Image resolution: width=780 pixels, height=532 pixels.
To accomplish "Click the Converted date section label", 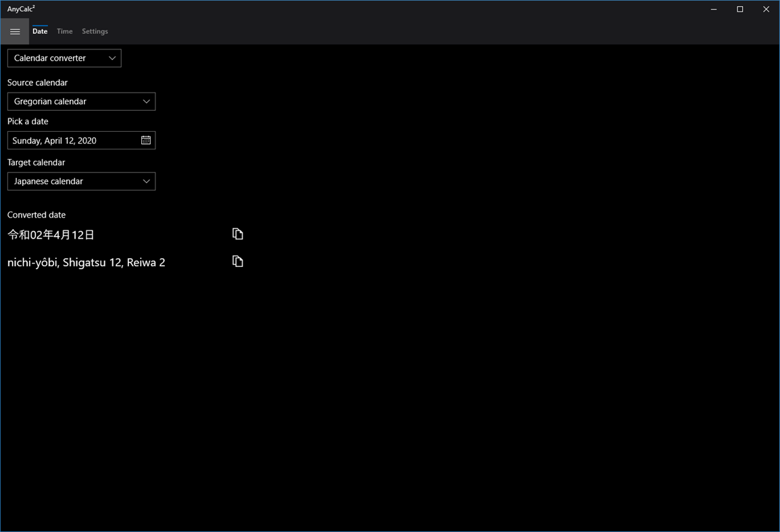I will pyautogui.click(x=36, y=214).
